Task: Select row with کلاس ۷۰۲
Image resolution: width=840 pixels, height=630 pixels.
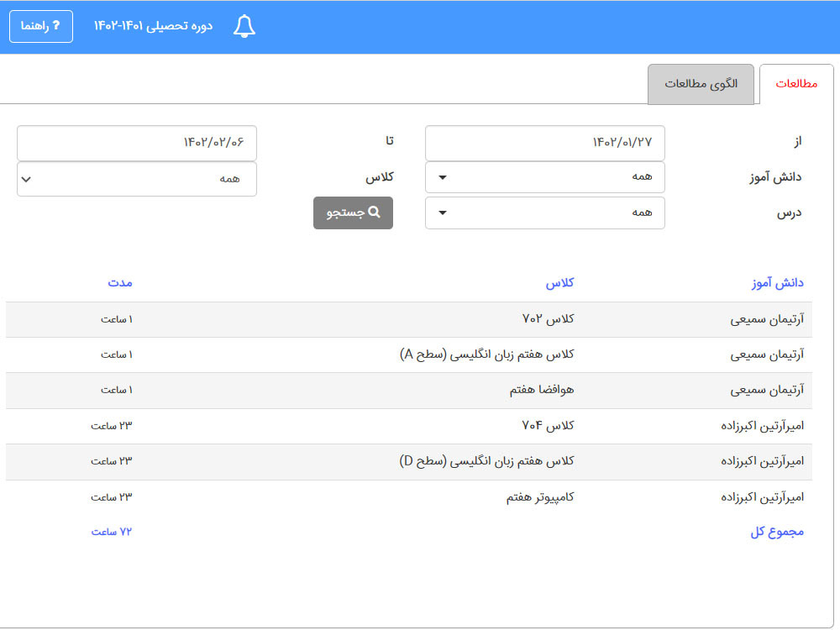Action: (409, 319)
